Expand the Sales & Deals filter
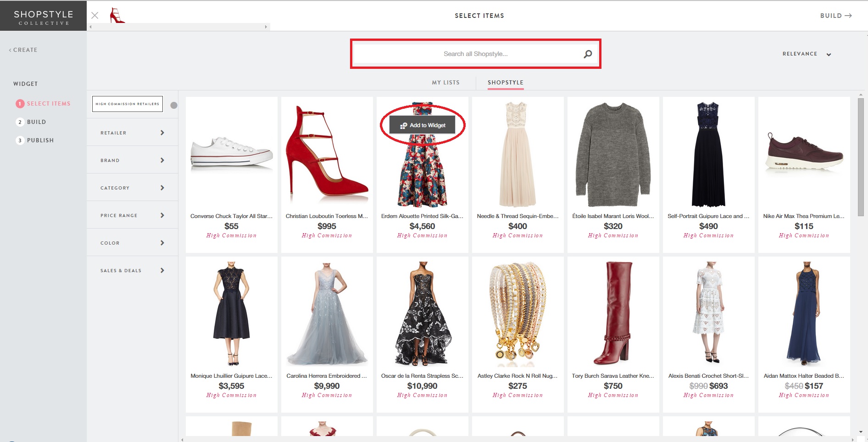The width and height of the screenshot is (868, 442). [x=132, y=270]
